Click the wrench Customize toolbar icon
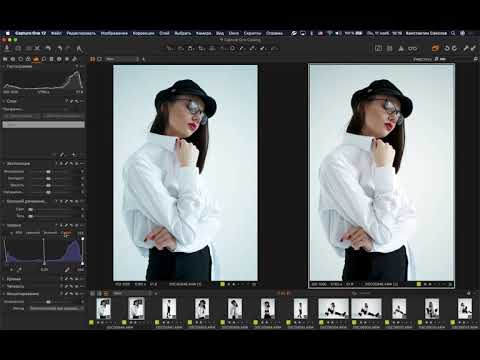The width and height of the screenshot is (480, 360). tap(466, 48)
